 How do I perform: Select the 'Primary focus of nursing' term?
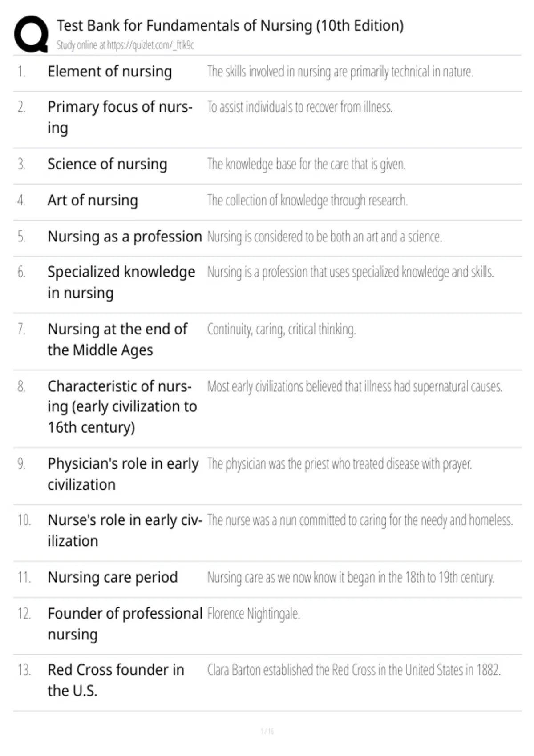[x=120, y=117]
